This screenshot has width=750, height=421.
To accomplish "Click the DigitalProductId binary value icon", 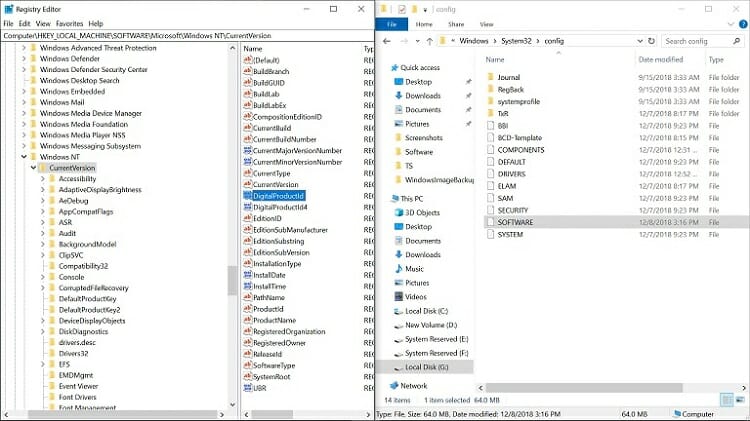I will pos(247,196).
